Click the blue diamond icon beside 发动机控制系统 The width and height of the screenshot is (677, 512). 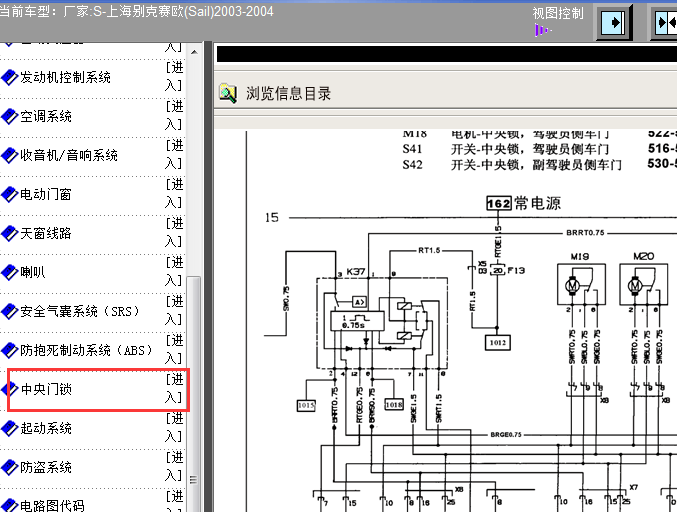coord(10,77)
